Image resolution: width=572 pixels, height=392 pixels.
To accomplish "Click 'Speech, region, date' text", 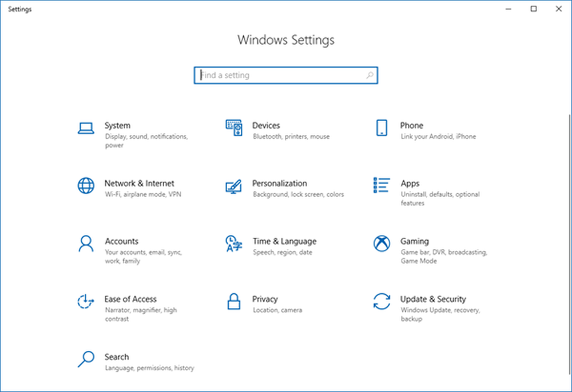I will 283,253.
